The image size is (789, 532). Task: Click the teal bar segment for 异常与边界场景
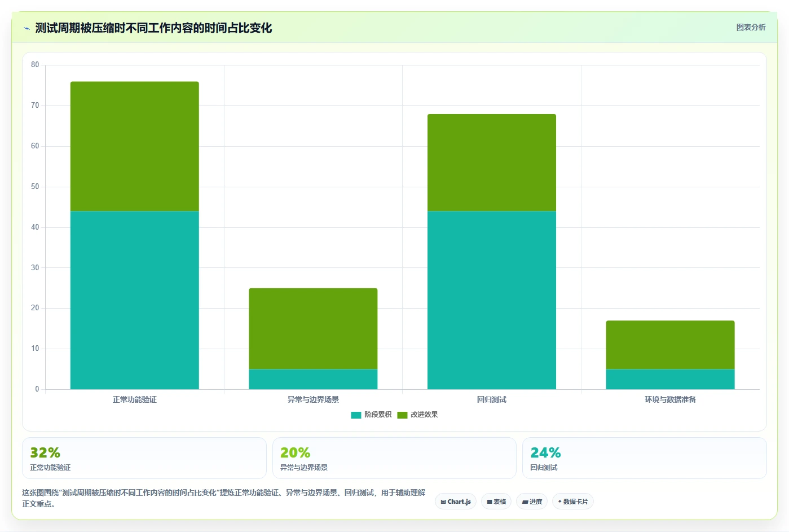pos(313,379)
